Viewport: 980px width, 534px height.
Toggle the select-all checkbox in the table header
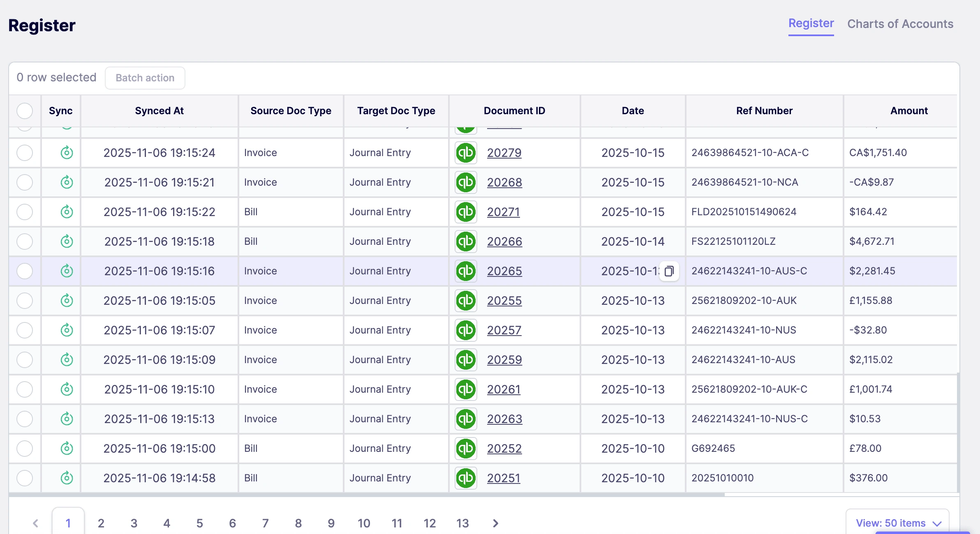(x=25, y=111)
